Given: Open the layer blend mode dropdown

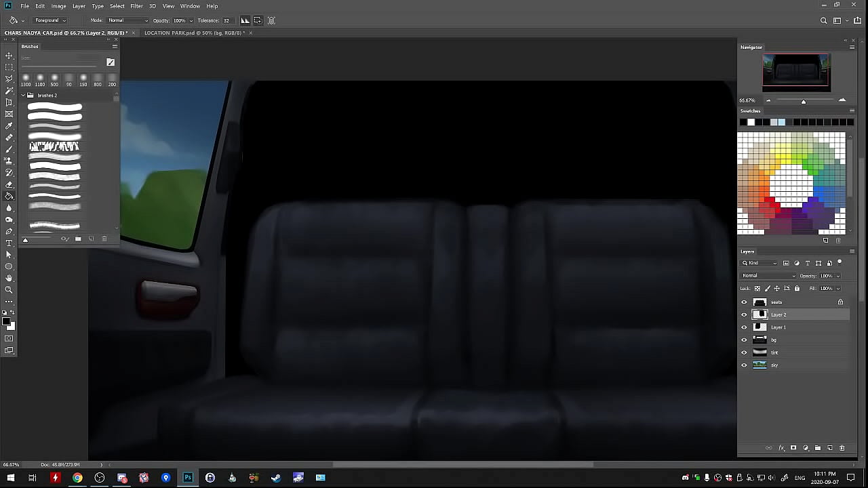Looking at the screenshot, I should pos(768,276).
